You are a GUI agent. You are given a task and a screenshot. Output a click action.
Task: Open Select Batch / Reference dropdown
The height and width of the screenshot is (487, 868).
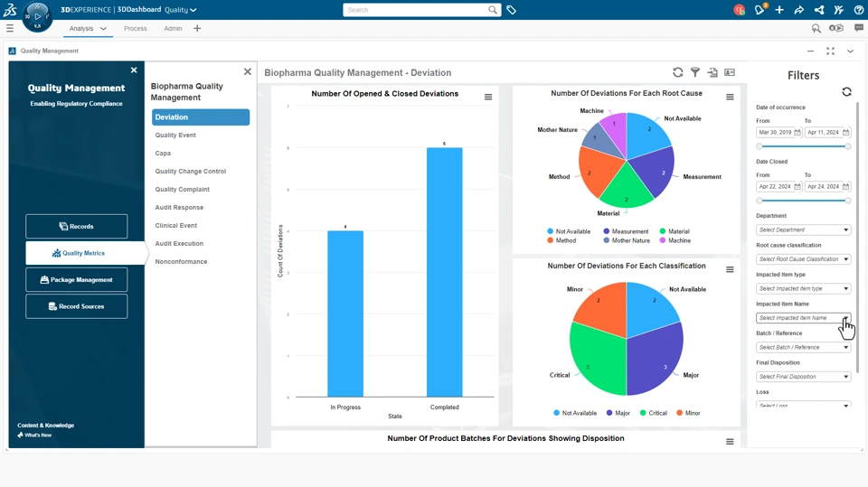click(x=803, y=347)
